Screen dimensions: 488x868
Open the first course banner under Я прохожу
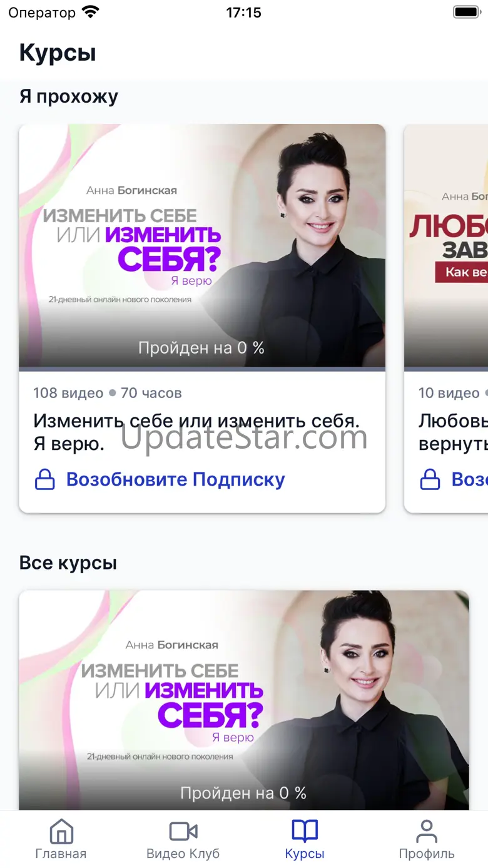[x=202, y=245]
